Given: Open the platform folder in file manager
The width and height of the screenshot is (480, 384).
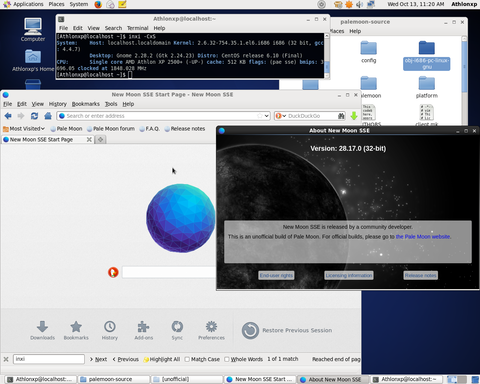Looking at the screenshot, I should pyautogui.click(x=427, y=87).
